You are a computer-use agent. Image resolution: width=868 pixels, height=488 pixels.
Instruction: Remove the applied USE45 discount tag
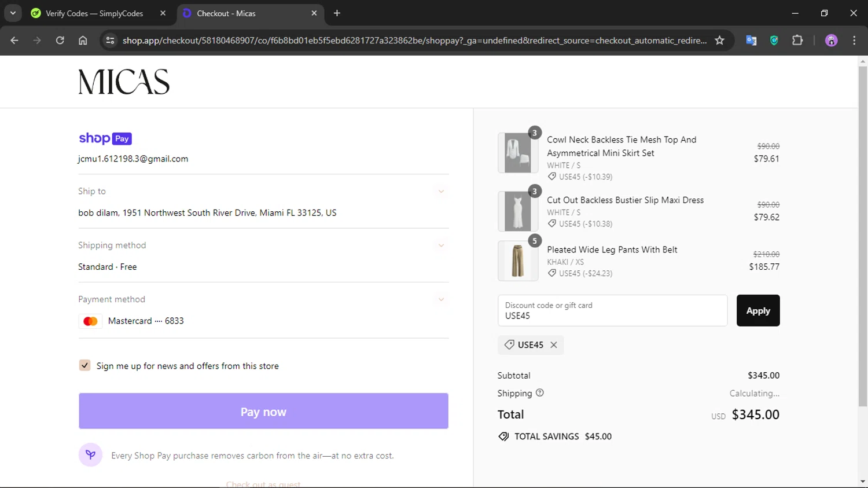pos(554,345)
